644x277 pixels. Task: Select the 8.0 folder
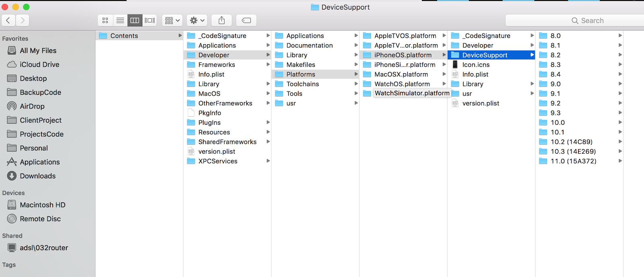[x=580, y=36]
